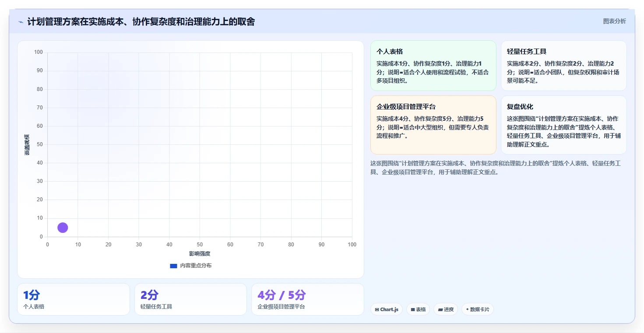Click the icon in the 表格 chip
This screenshot has width=644, height=333.
[413, 310]
